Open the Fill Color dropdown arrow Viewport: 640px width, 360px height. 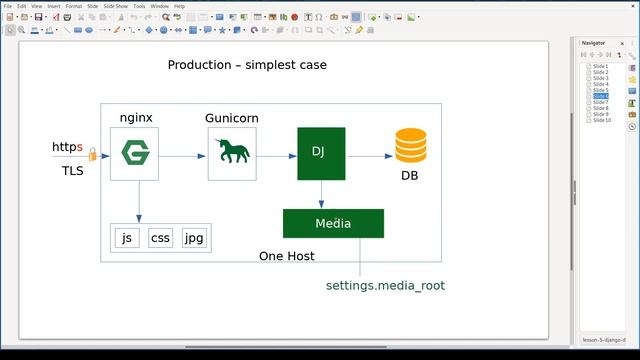[57, 30]
